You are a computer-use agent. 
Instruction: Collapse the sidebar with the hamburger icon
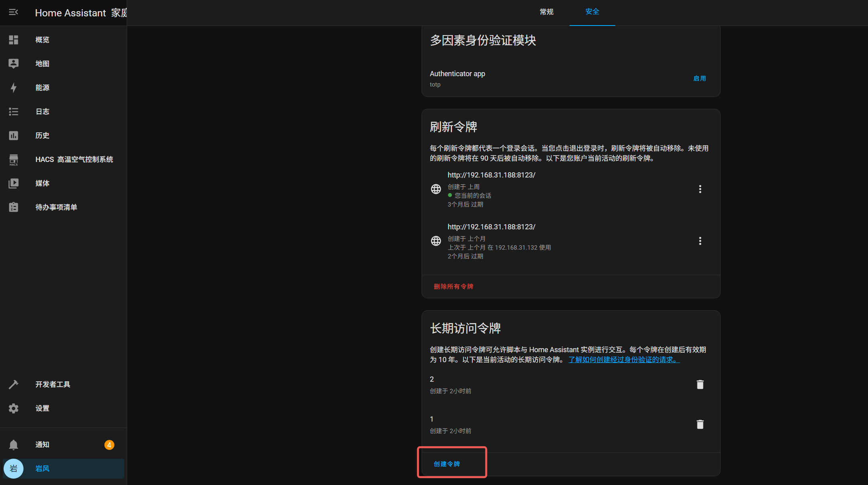tap(14, 12)
